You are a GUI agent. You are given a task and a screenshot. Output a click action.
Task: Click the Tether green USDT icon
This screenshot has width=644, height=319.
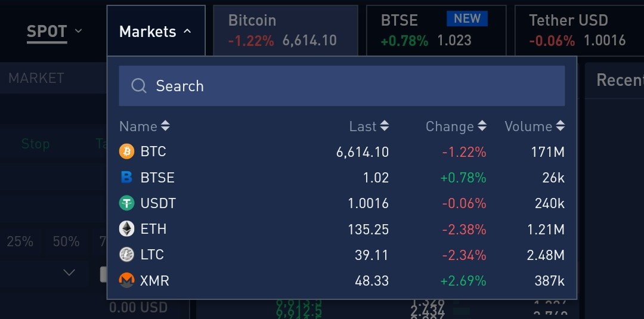coord(126,203)
